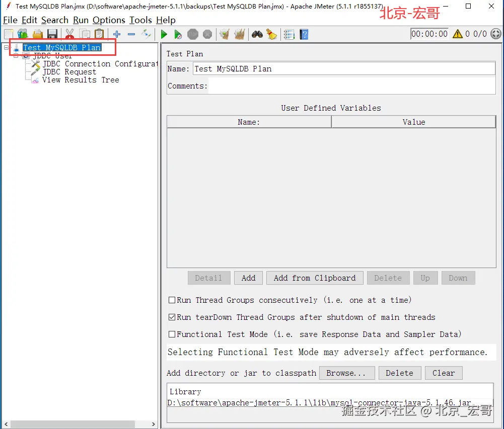Collapse the JDBC User tree node
This screenshot has height=429, width=504.
[16, 56]
